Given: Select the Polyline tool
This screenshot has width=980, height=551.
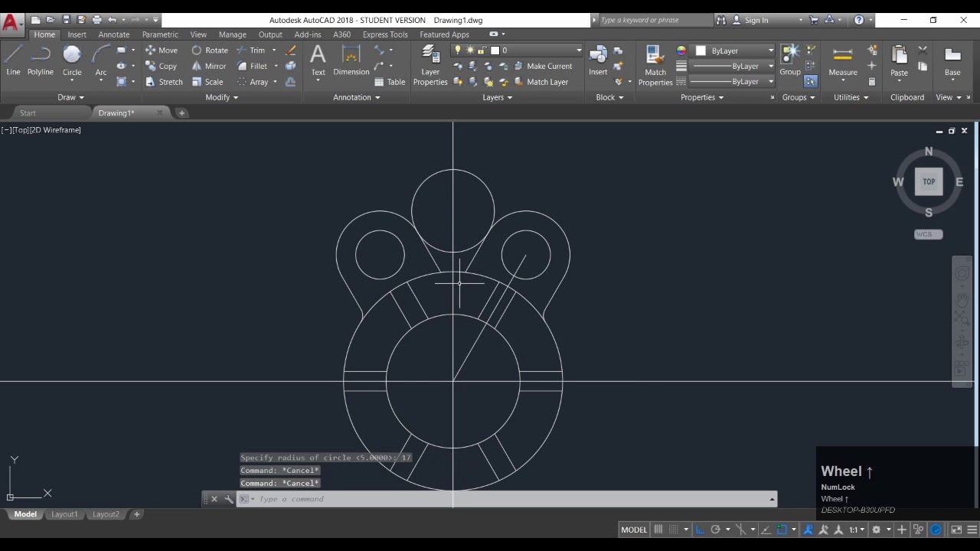Looking at the screenshot, I should [x=41, y=61].
